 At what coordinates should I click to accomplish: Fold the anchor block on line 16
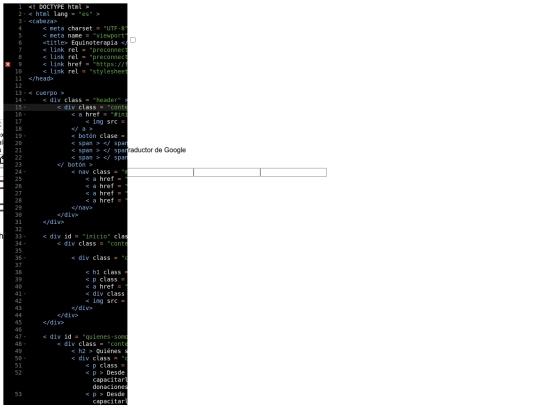coord(25,115)
